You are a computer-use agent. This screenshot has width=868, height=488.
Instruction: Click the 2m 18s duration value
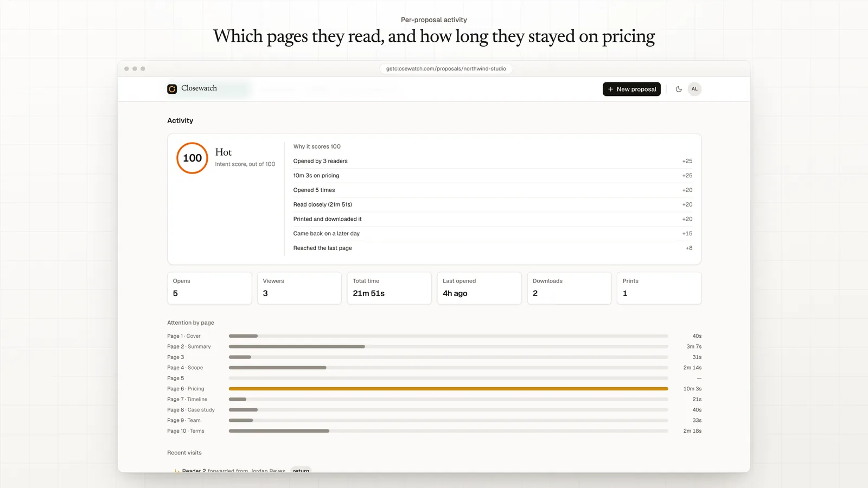tap(692, 431)
